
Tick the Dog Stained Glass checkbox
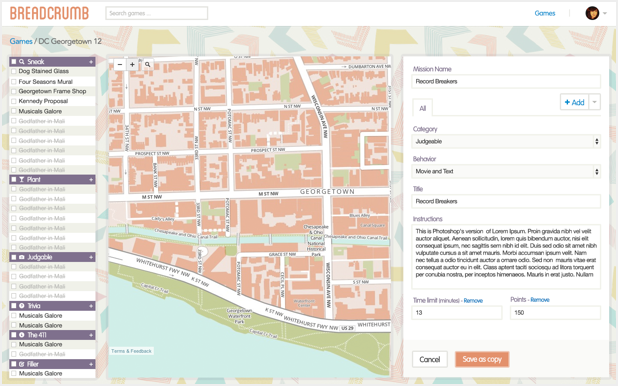(14, 71)
